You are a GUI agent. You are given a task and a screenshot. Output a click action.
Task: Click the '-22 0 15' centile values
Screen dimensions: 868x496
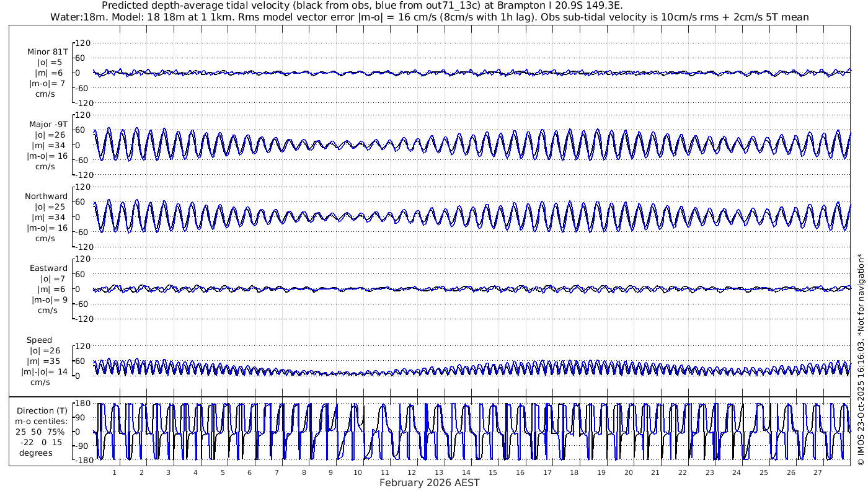click(x=42, y=442)
